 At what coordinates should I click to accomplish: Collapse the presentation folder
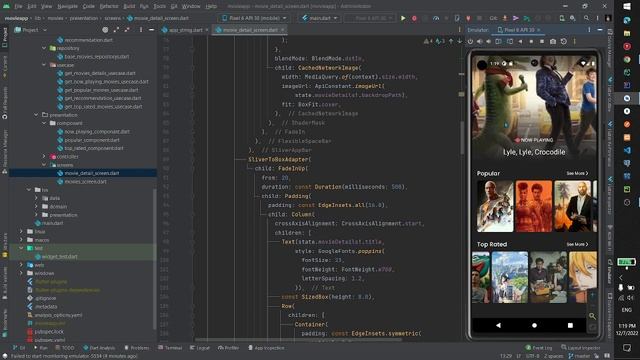click(x=36, y=115)
